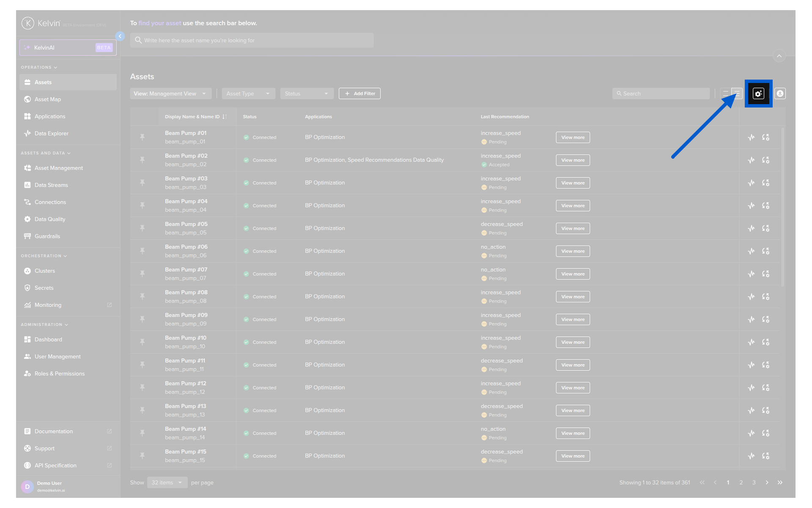
Task: Open data explorer icon for Beam Pump #01
Action: 751,137
